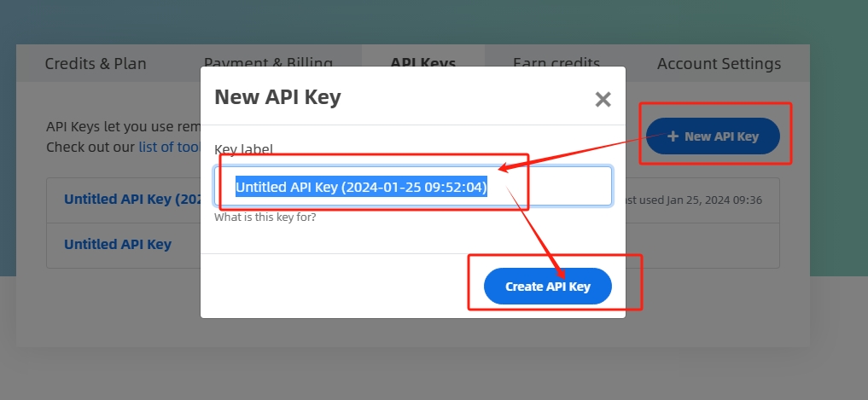The height and width of the screenshot is (400, 868).
Task: Click the New API Key button label
Action: [x=721, y=136]
